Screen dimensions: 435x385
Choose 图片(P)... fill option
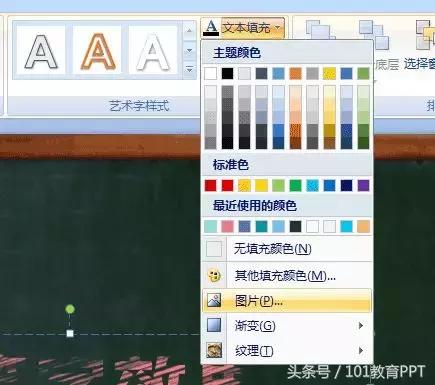point(287,301)
